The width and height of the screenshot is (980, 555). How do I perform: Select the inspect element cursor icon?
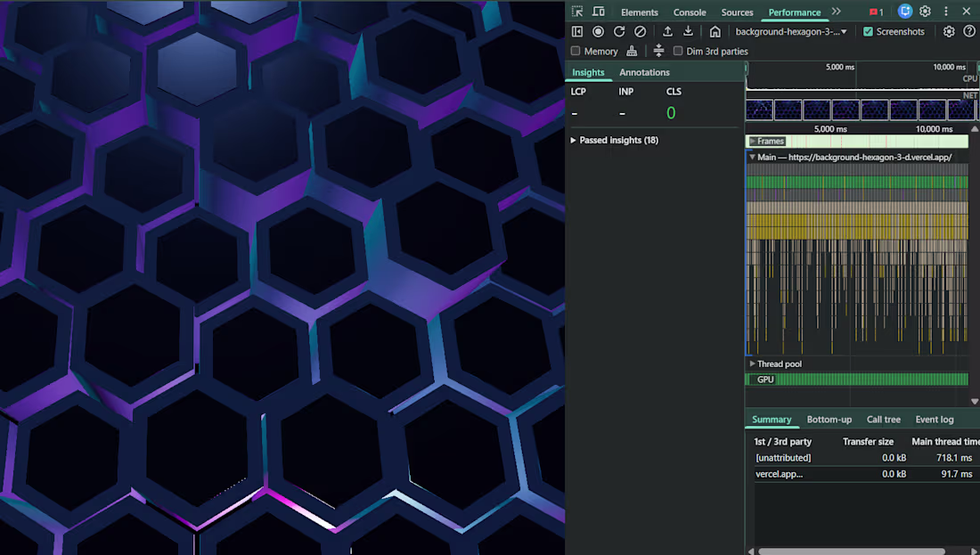[577, 12]
